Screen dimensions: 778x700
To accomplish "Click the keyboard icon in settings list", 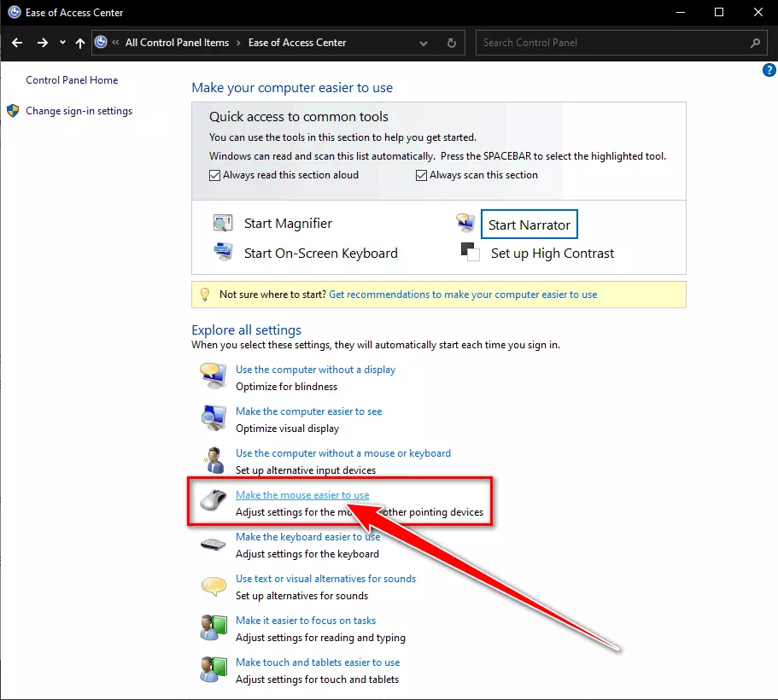I will click(214, 545).
